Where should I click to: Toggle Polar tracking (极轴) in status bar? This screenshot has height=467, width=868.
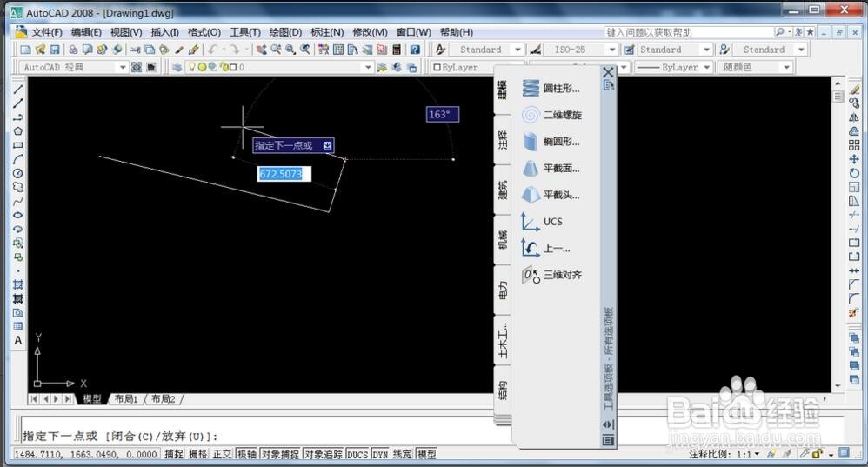coord(247,454)
